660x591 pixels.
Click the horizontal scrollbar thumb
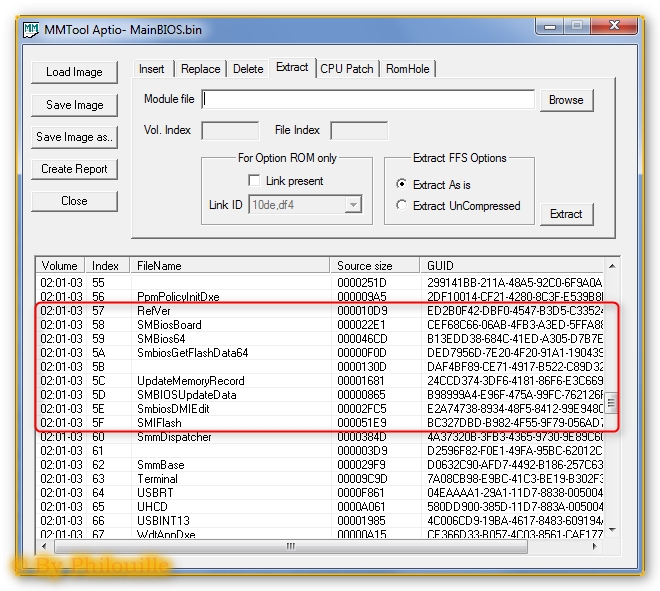(x=292, y=547)
